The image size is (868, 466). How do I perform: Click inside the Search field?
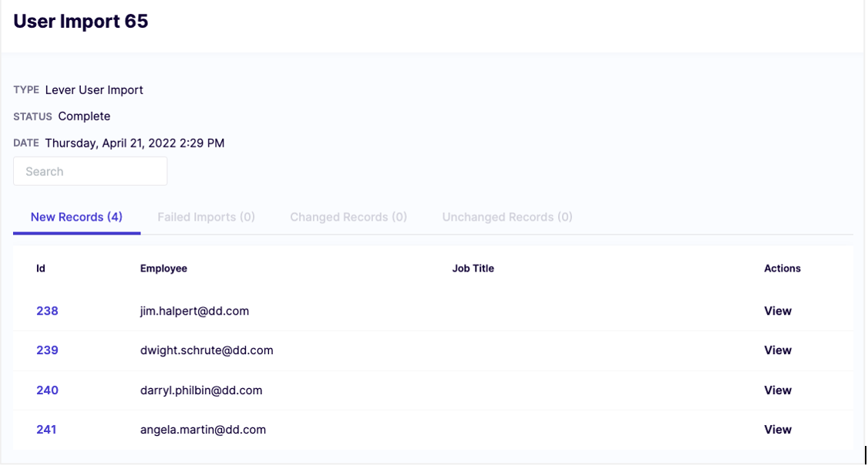coord(90,171)
